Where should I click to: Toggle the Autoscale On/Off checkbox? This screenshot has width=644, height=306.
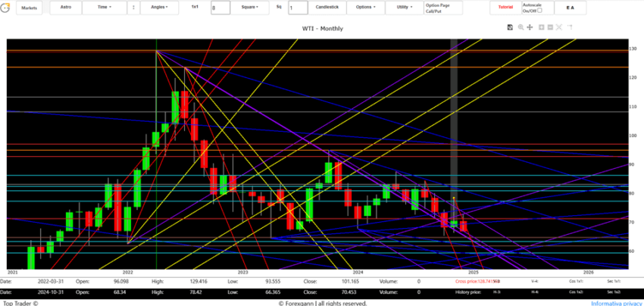click(539, 11)
